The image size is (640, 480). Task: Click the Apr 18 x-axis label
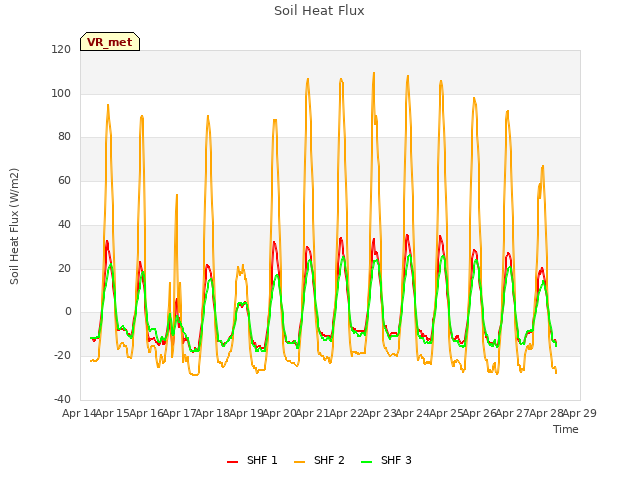[x=213, y=413]
